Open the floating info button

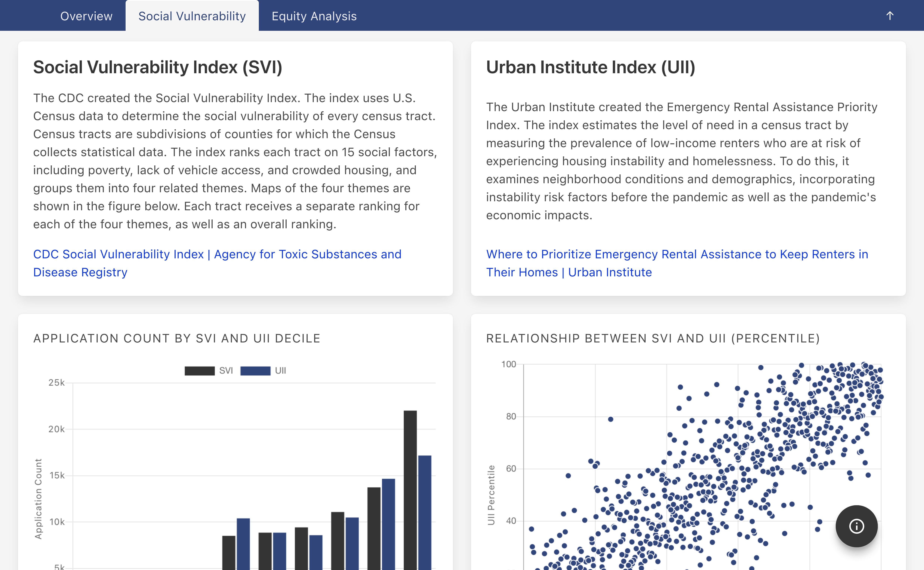[856, 526]
